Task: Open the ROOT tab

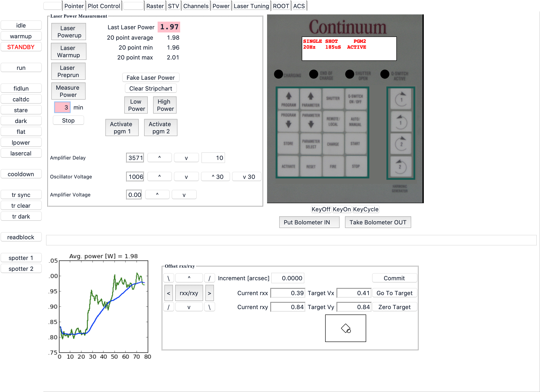Action: click(x=281, y=6)
